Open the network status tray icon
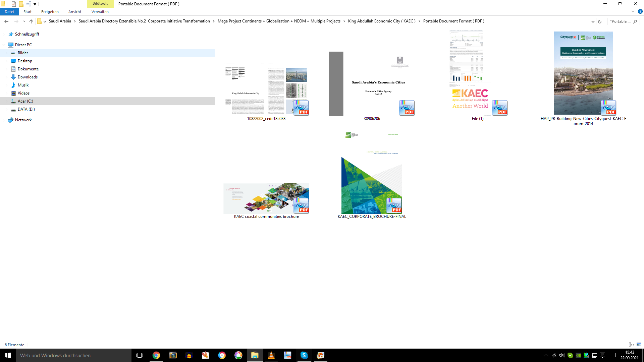The width and height of the screenshot is (644, 362). (x=594, y=355)
